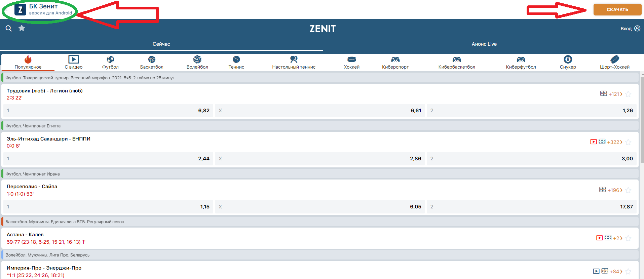The width and height of the screenshot is (644, 279).
Task: Select the Snooker 8-ball icon
Action: [568, 60]
